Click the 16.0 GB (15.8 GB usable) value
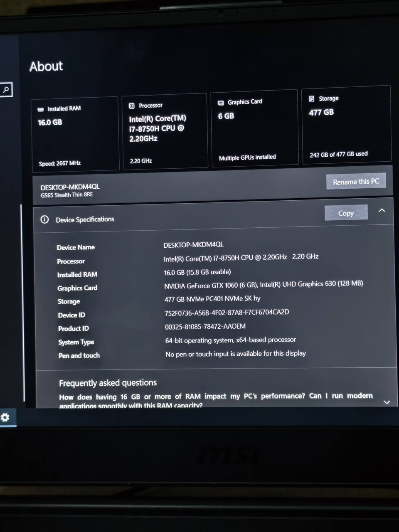 coord(197,272)
